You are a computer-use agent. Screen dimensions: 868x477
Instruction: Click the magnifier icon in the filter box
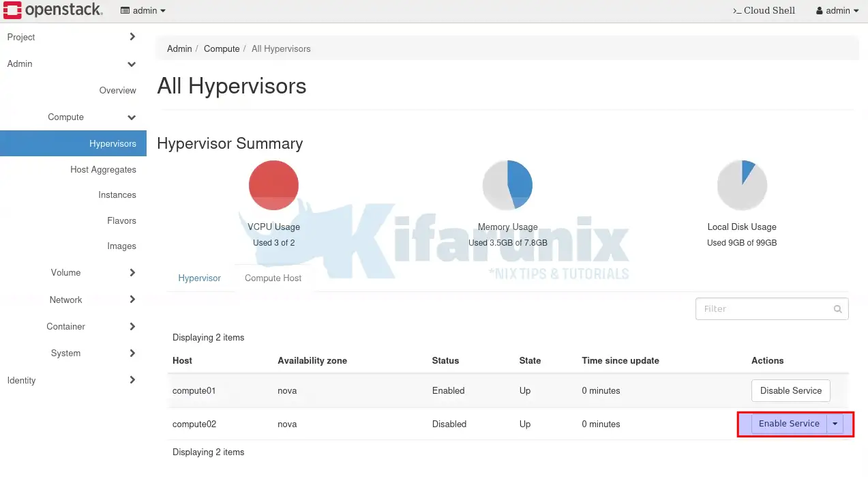coord(837,308)
